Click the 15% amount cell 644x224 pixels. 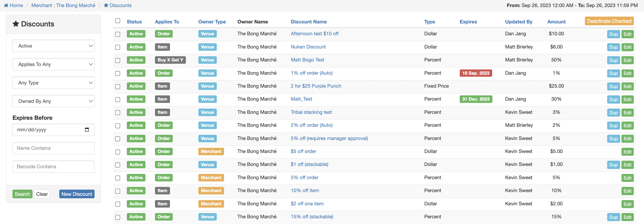point(556,217)
